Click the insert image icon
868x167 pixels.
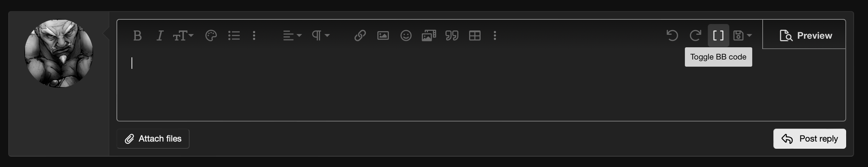383,35
